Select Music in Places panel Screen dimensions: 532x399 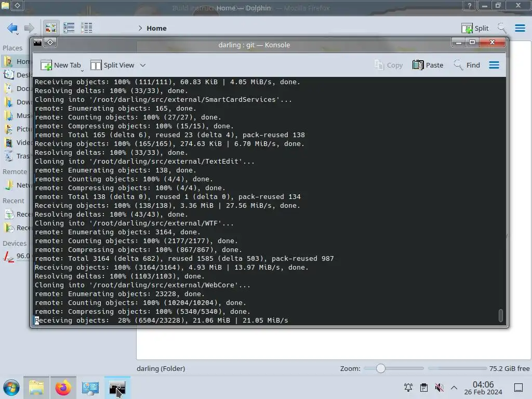tap(16, 116)
